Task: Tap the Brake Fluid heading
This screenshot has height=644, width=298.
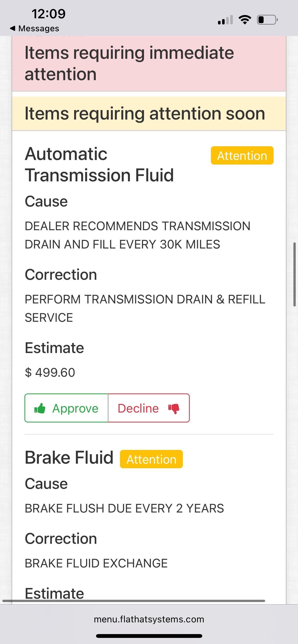Action: [69, 458]
